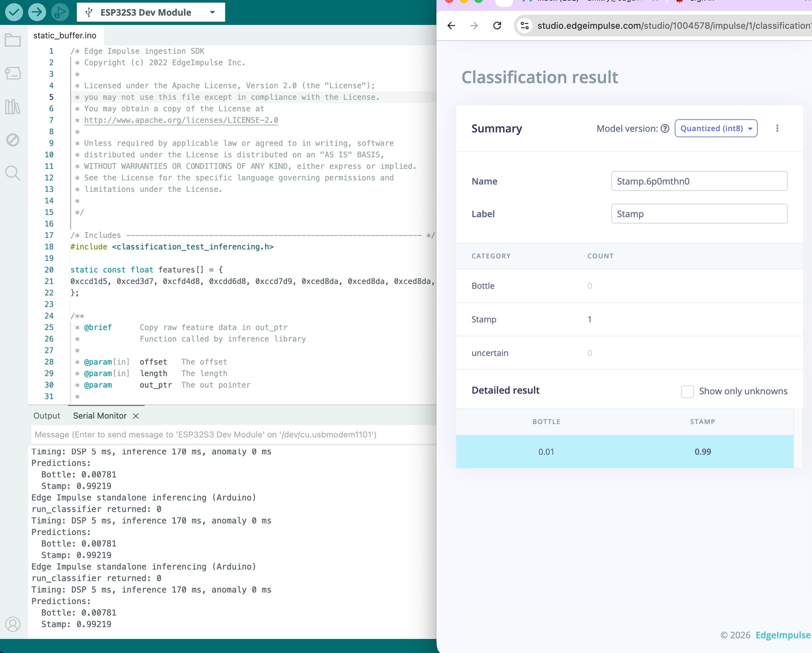
Task: Focus the Serial Monitor message input field
Action: click(233, 434)
